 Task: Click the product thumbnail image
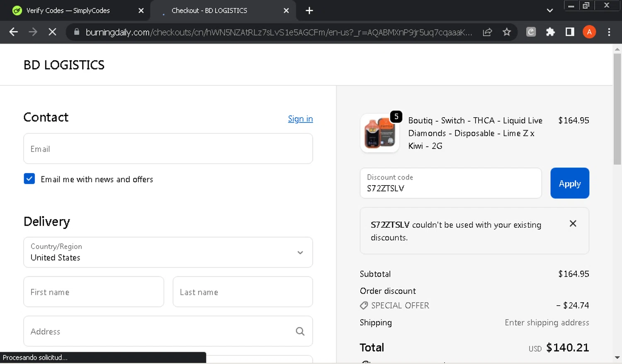coord(380,133)
